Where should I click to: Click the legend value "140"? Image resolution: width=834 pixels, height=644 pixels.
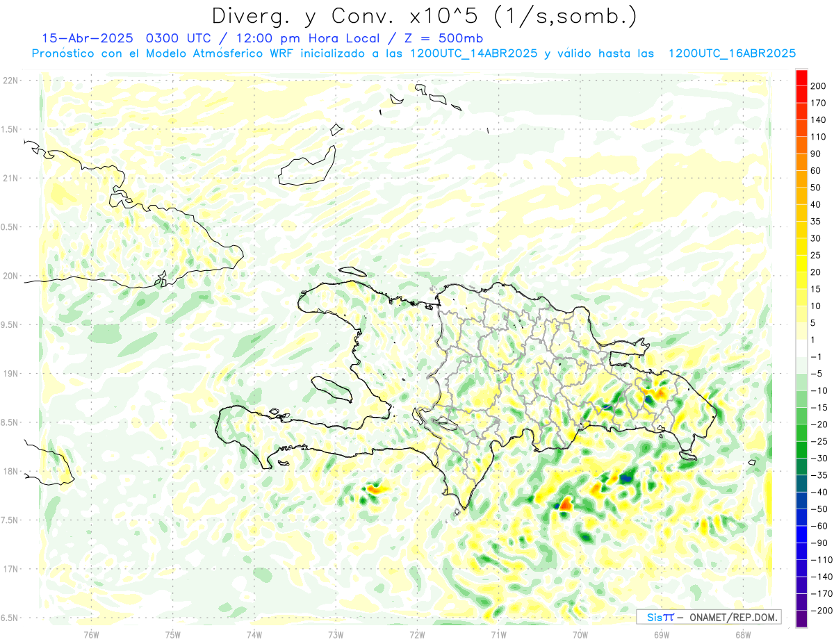click(818, 120)
